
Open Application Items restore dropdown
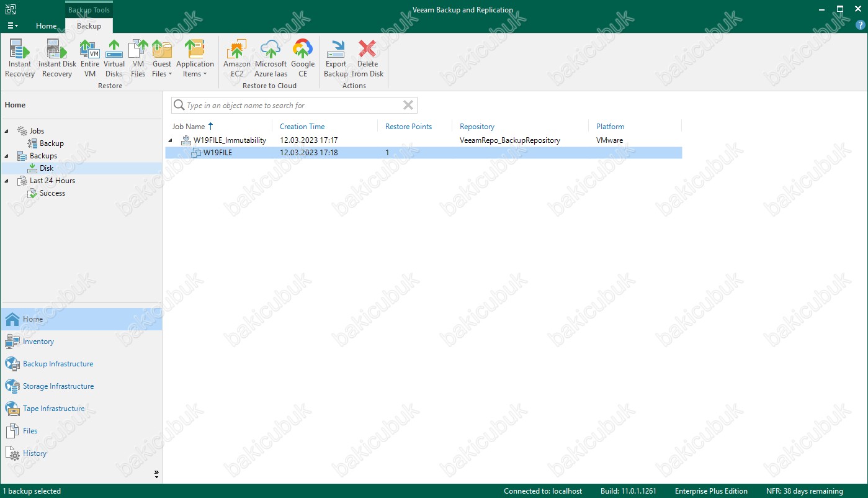(x=195, y=58)
